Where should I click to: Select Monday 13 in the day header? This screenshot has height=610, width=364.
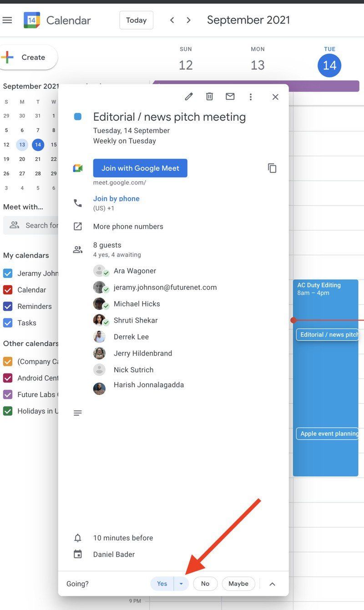pyautogui.click(x=258, y=66)
